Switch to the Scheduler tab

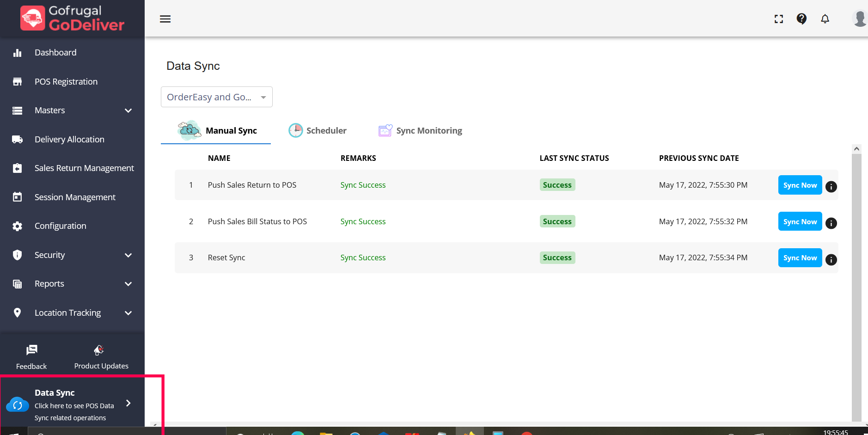point(318,131)
